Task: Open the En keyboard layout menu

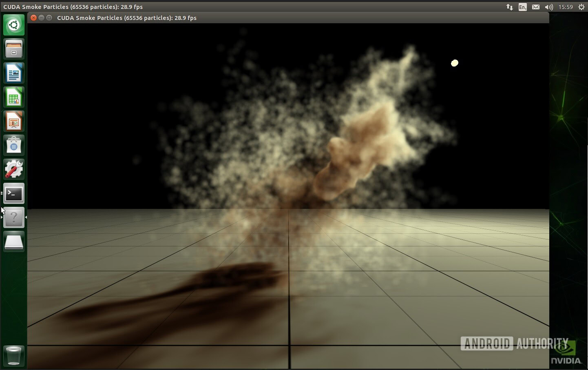Action: click(522, 7)
